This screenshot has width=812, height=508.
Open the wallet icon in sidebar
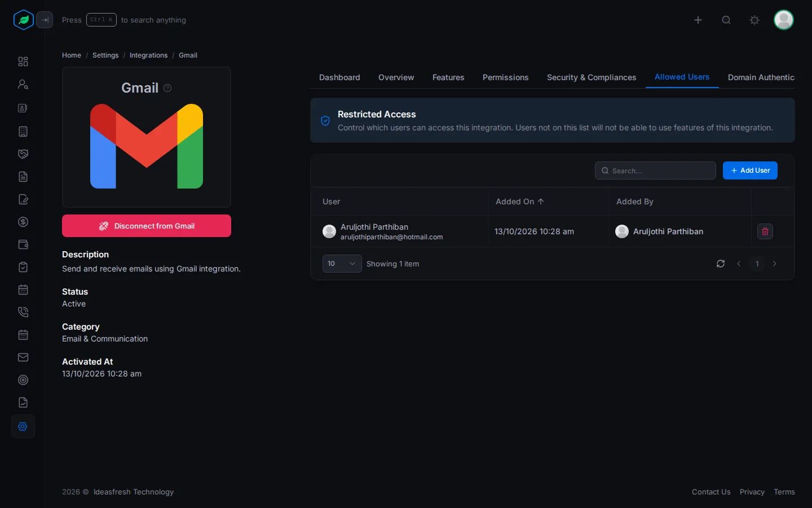pos(23,244)
